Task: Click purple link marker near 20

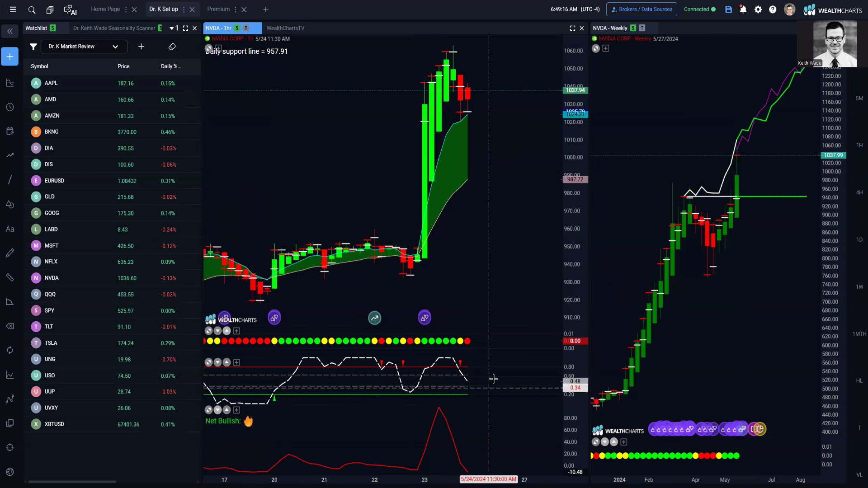Action: pyautogui.click(x=274, y=318)
